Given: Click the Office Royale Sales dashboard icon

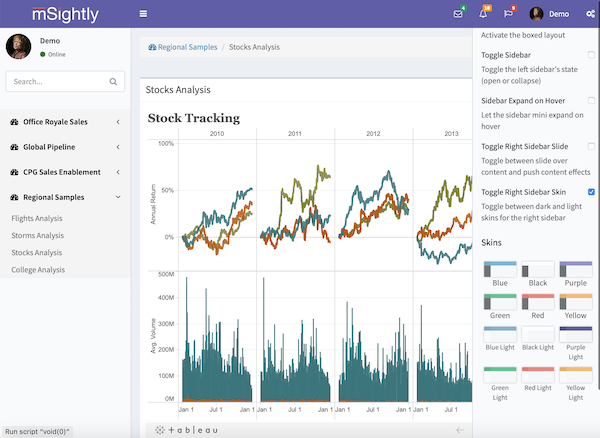Looking at the screenshot, I should [14, 122].
